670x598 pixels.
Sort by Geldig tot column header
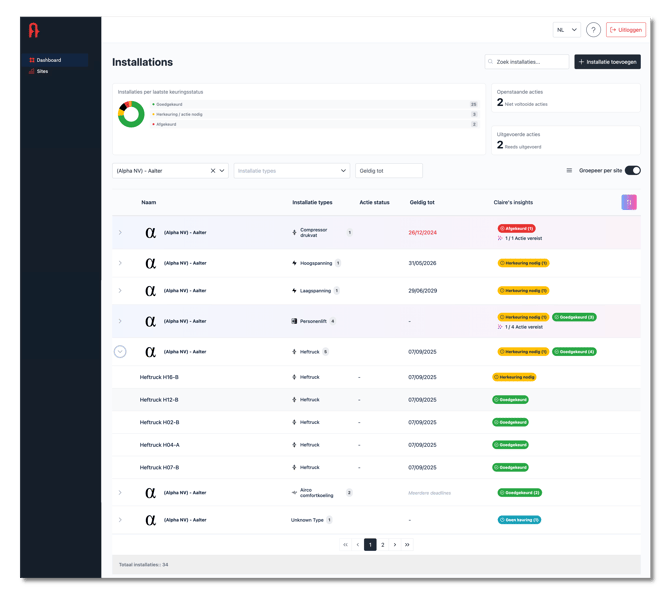(x=422, y=202)
